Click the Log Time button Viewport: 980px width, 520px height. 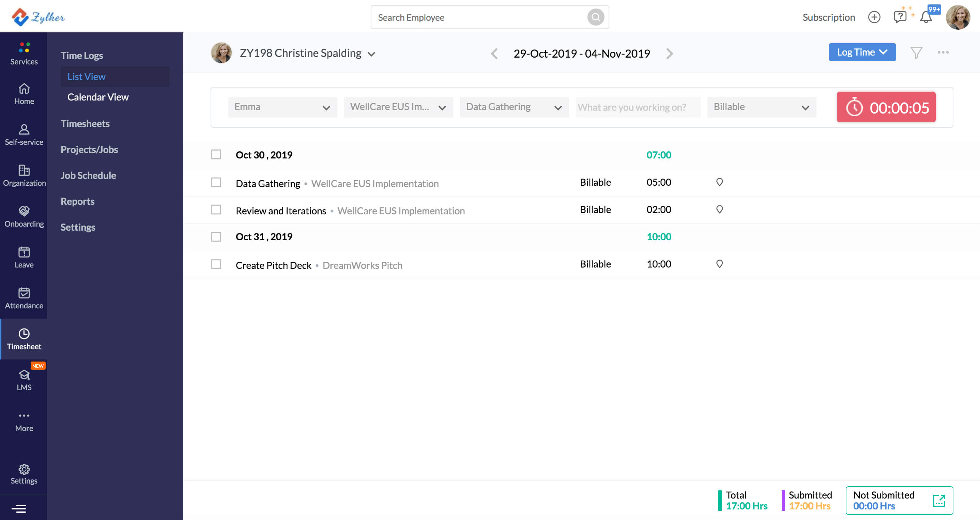(861, 52)
